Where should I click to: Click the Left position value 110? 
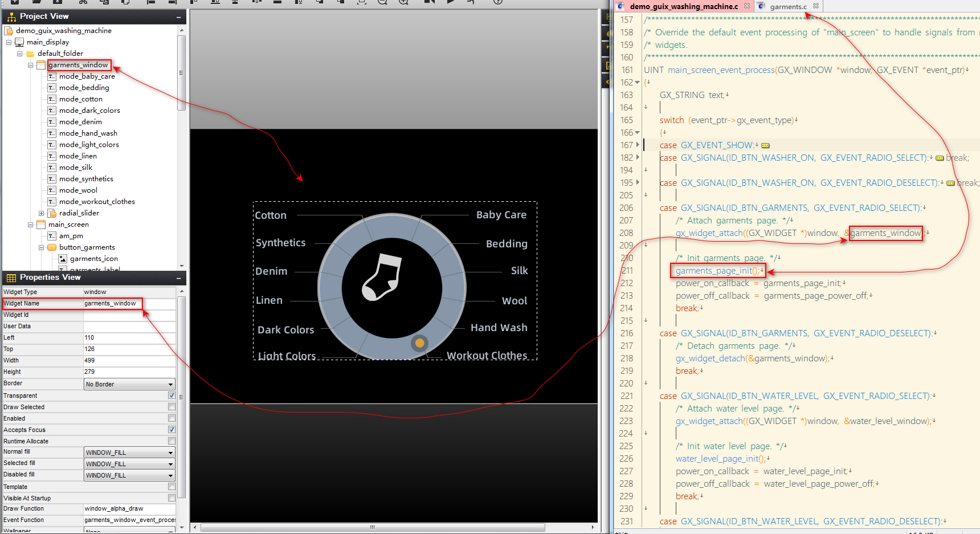(x=129, y=338)
